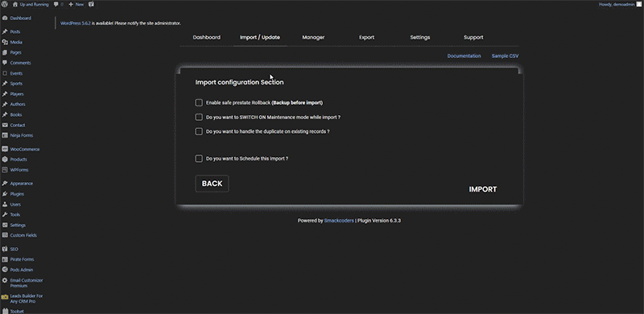
Task: Switch to the Manager tab
Action: [x=313, y=37]
